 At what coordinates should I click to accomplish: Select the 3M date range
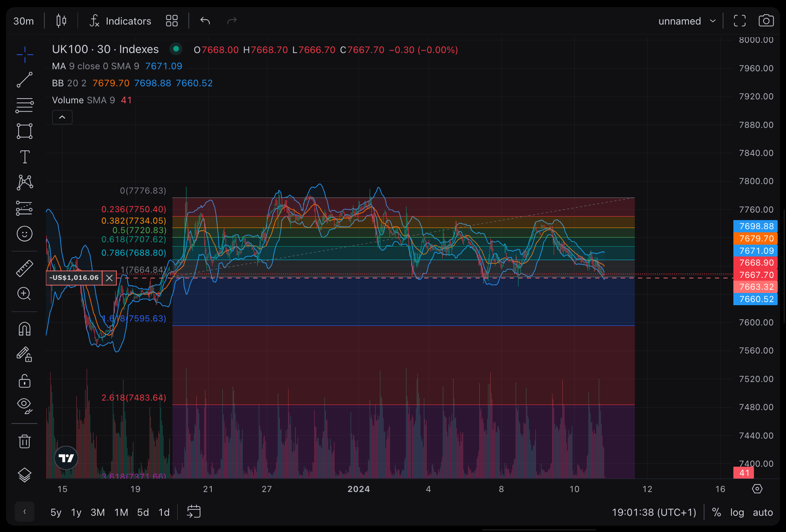tap(98, 512)
